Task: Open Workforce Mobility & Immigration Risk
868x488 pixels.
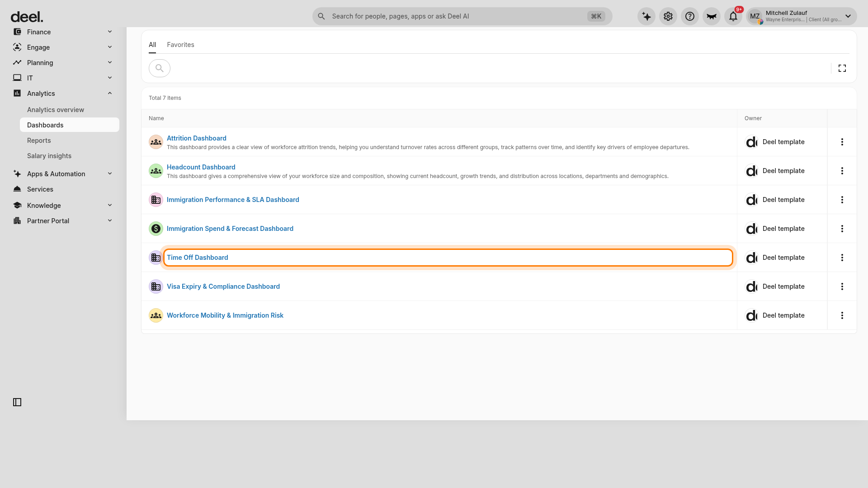Action: (x=225, y=315)
